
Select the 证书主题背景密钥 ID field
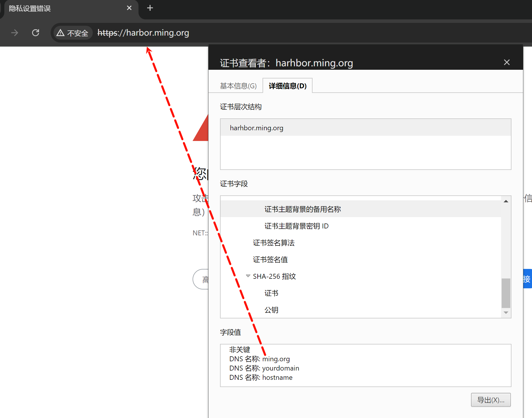pos(296,226)
